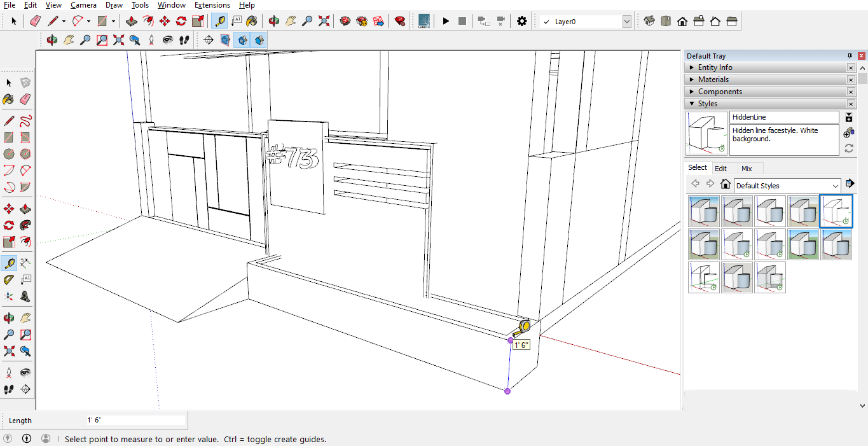Image resolution: width=868 pixels, height=446 pixels.
Task: Click the Zoom Extents icon in top toolbar
Action: coord(324,21)
